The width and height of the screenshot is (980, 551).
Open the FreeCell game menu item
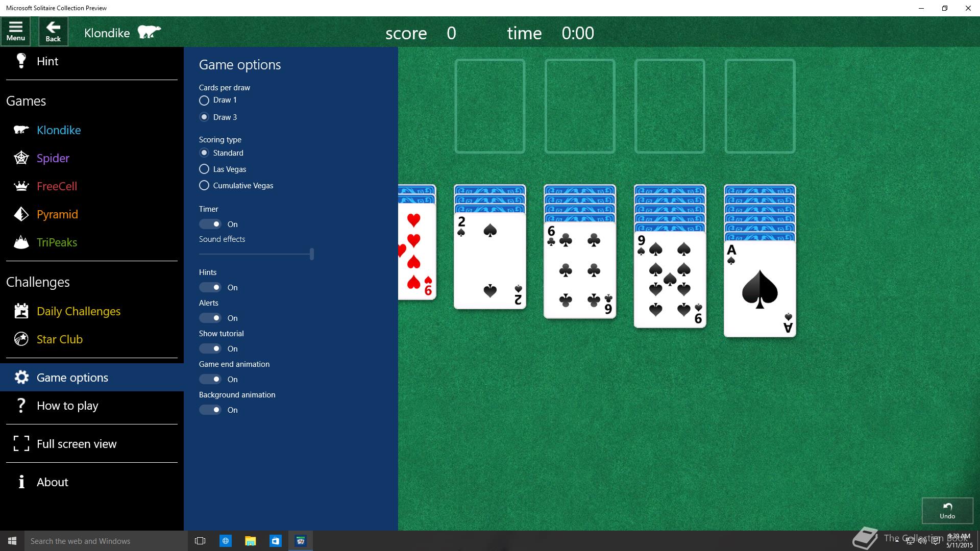92,186
